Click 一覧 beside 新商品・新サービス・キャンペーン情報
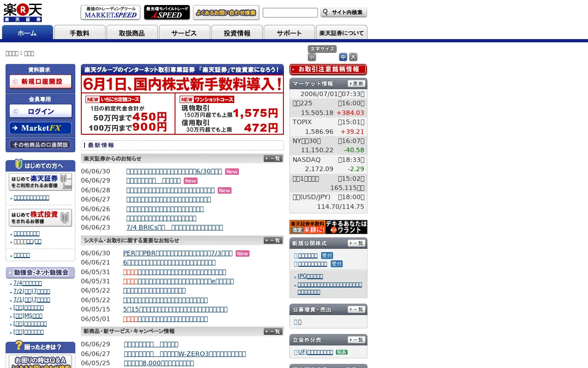The width and height of the screenshot is (588, 368). (x=273, y=332)
